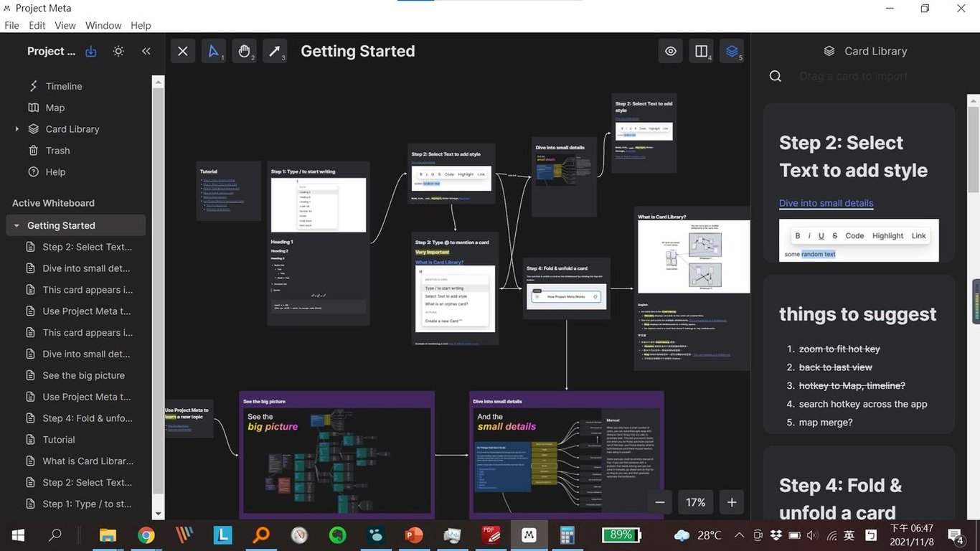Screen dimensions: 980x551
Task: Open the Calculator from the taskbar
Action: pos(567,535)
